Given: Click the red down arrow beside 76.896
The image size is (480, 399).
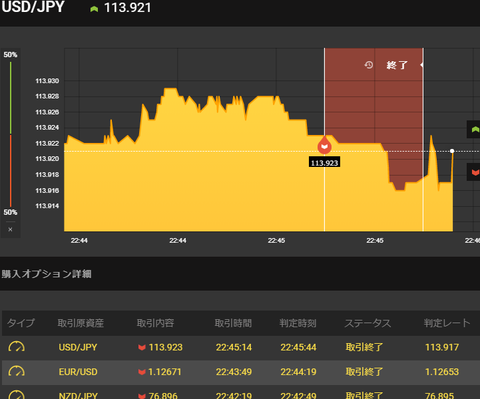Looking at the screenshot, I should pyautogui.click(x=142, y=396).
